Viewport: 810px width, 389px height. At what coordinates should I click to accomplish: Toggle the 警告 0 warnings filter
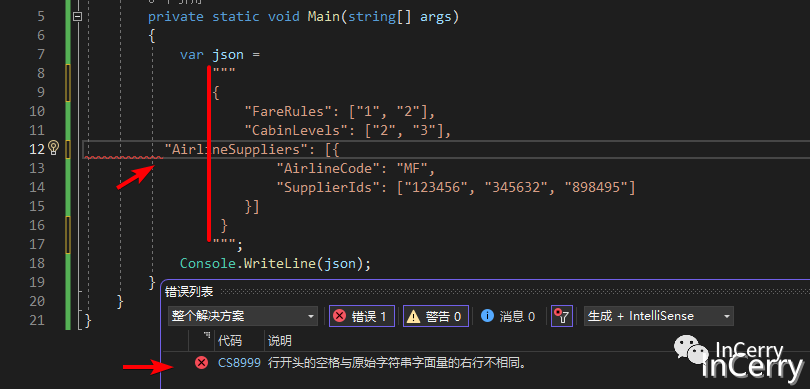435,316
